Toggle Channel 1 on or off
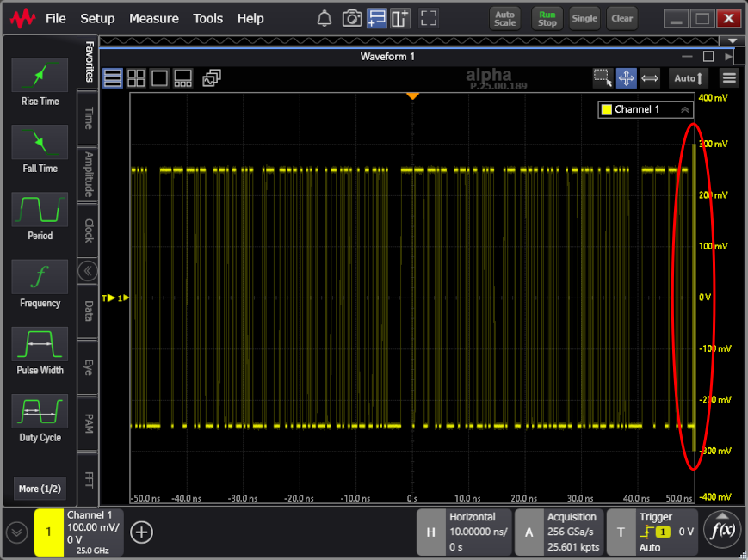The image size is (748, 560). click(48, 532)
